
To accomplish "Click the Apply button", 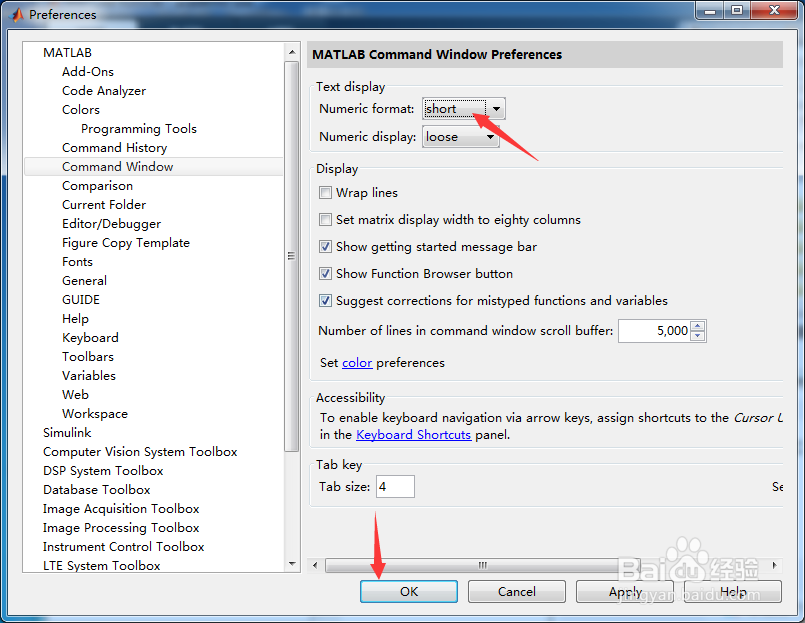I will pos(624,592).
